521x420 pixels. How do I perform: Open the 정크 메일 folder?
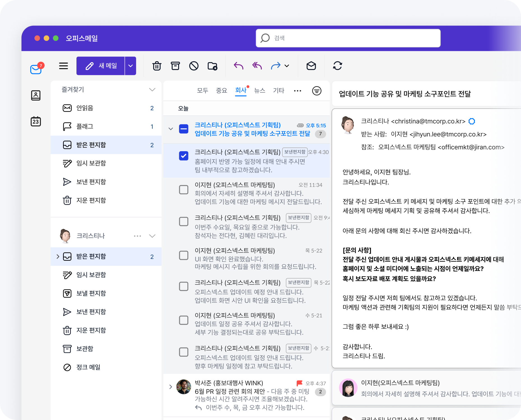tap(88, 367)
